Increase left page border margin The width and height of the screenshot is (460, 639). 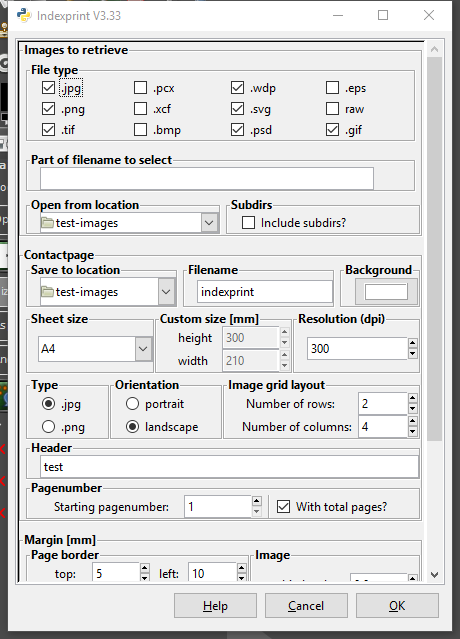click(x=242, y=568)
